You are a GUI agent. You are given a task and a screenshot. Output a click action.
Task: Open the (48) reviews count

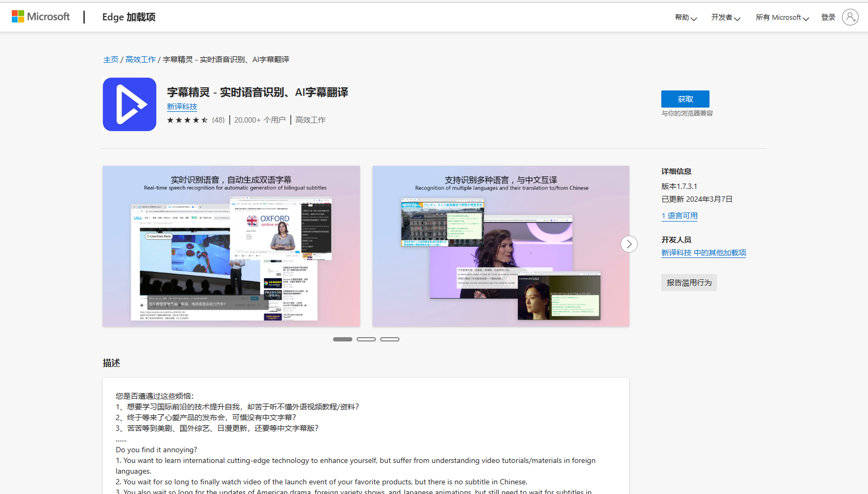[218, 120]
